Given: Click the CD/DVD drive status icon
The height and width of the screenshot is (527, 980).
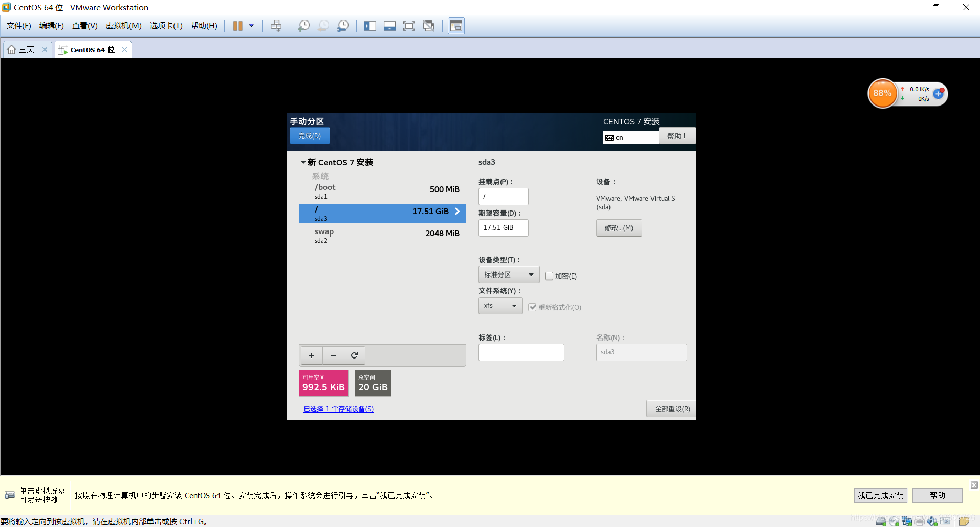Looking at the screenshot, I should click(x=894, y=521).
